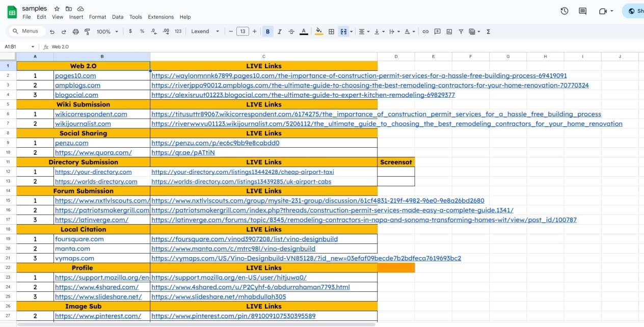Toggle Strikethrough formatting
The image size is (644, 327).
291,32
